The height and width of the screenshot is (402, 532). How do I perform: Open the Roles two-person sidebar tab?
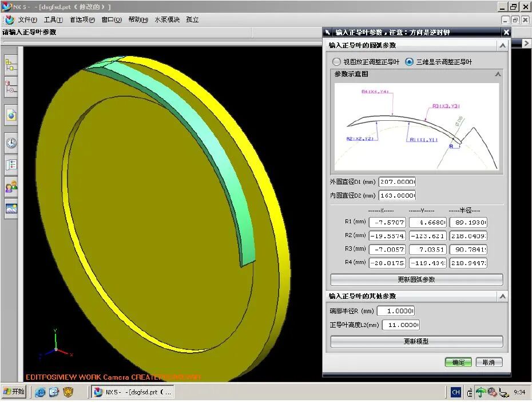pos(11,187)
